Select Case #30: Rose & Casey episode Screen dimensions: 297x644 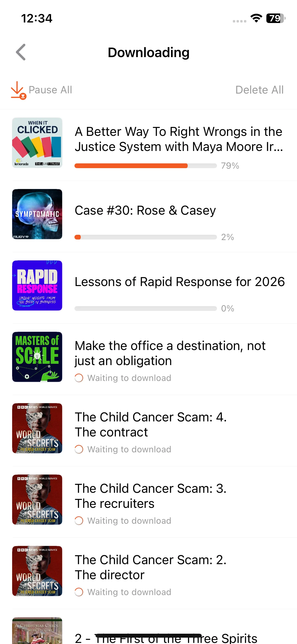click(145, 211)
